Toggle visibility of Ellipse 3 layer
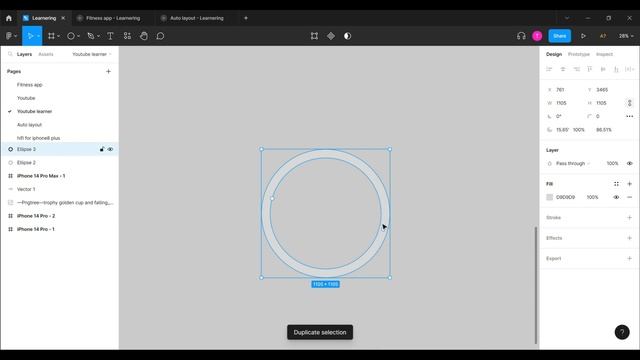This screenshot has height=360, width=640. 110,149
